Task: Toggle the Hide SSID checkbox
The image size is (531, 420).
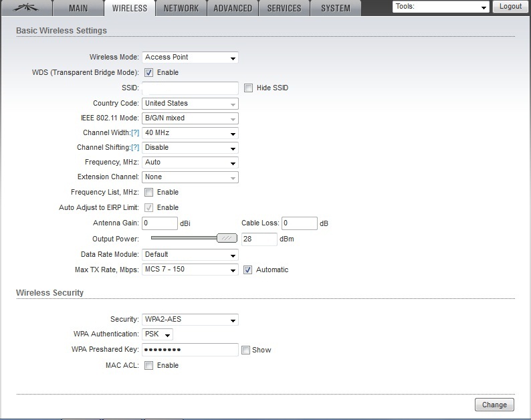Action: (249, 88)
